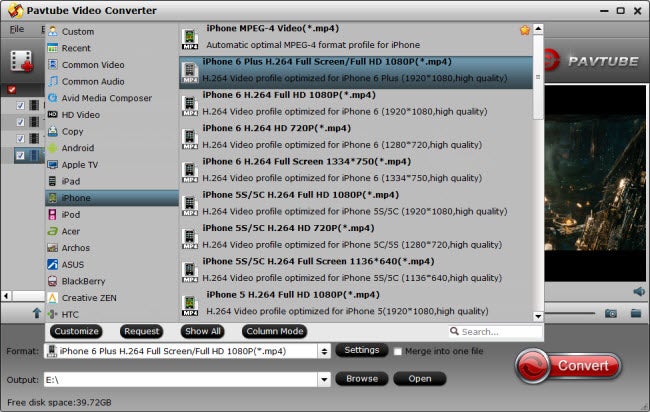Browse for an output folder
The image size is (650, 412).
click(361, 378)
